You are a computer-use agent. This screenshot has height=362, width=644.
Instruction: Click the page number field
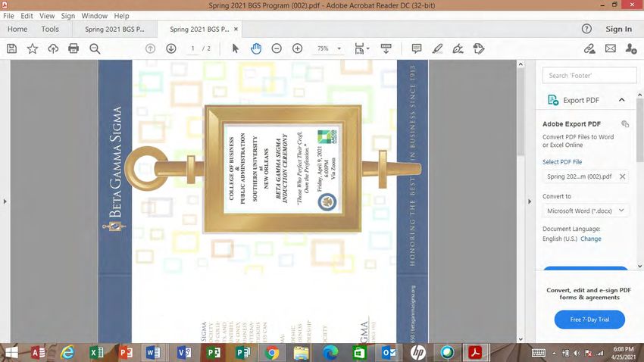click(192, 48)
